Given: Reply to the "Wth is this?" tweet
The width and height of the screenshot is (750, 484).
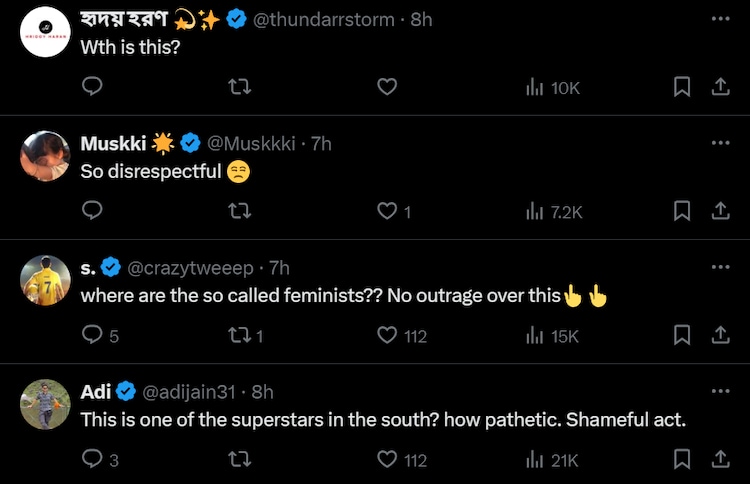Looking at the screenshot, I should [x=92, y=88].
